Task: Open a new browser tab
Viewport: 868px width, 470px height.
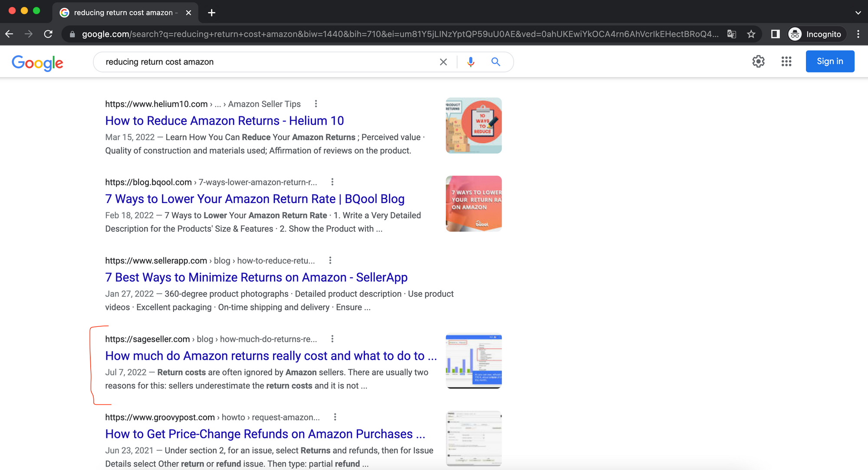Action: click(211, 13)
